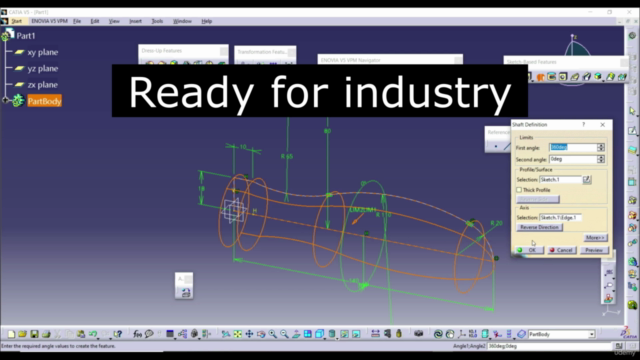Click the Measure Item icon
640x360 pixels.
coord(387,334)
